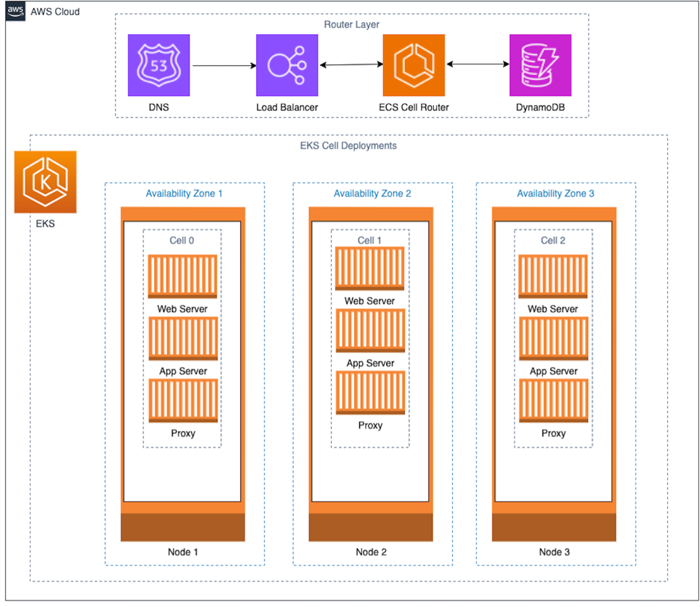Click the App Server container in Cell 1
700x607 pixels.
click(371, 331)
